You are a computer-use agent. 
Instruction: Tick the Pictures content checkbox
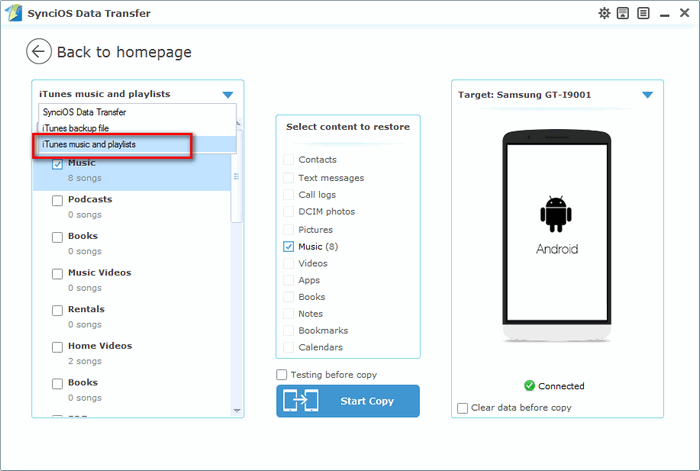(x=288, y=229)
